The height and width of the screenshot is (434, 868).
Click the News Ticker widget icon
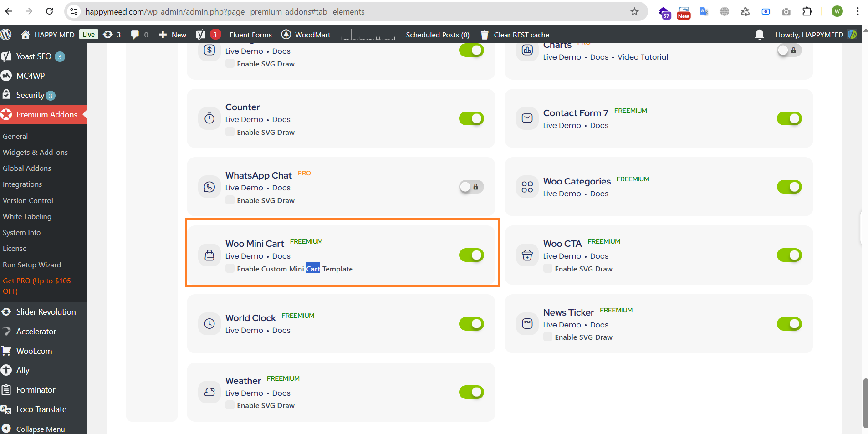(527, 324)
